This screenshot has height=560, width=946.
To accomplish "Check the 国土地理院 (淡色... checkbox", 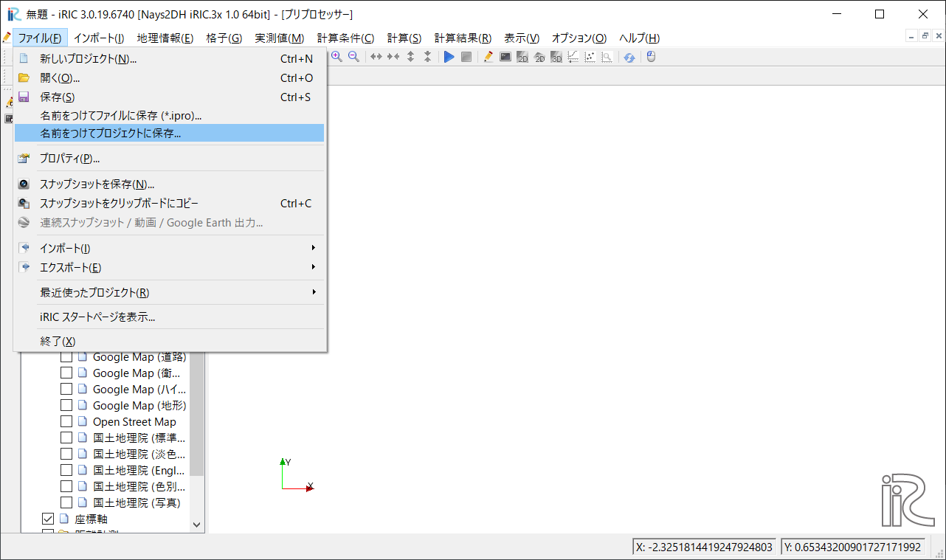I will pyautogui.click(x=66, y=454).
